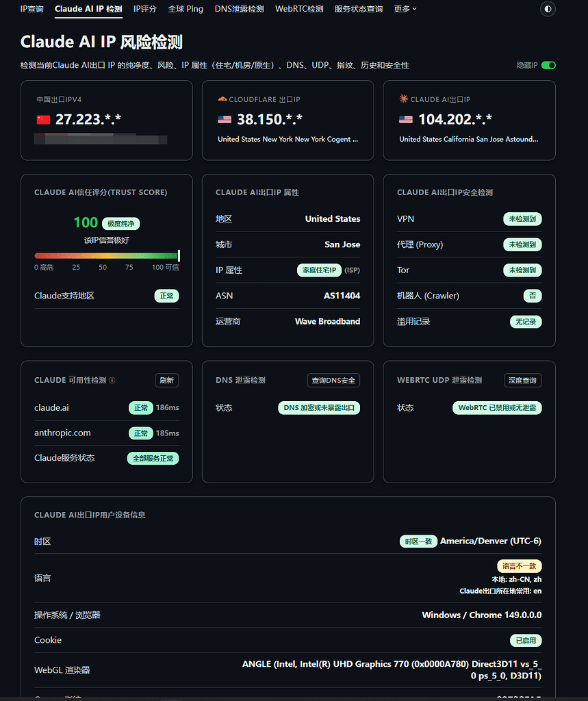Image resolution: width=588 pixels, height=701 pixels.
Task: Click the Claude AI IP 风险检测 page heading
Action: 101,42
